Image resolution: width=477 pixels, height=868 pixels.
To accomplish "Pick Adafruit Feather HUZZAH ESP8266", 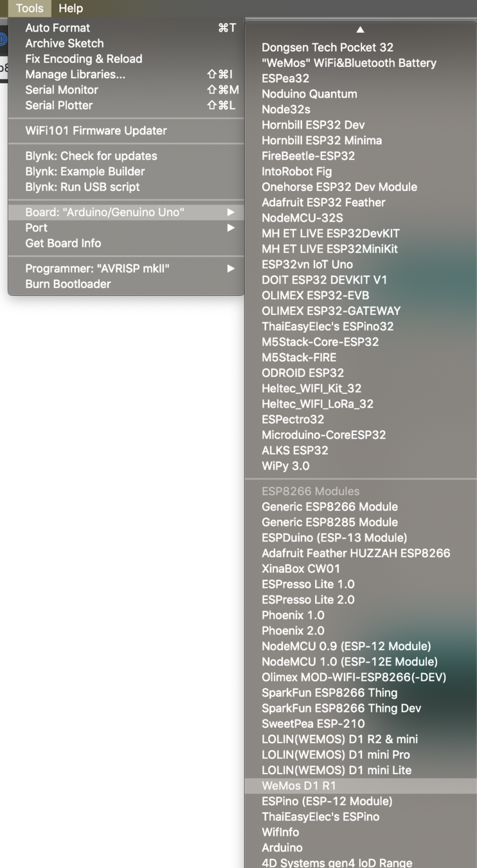I will [361, 552].
